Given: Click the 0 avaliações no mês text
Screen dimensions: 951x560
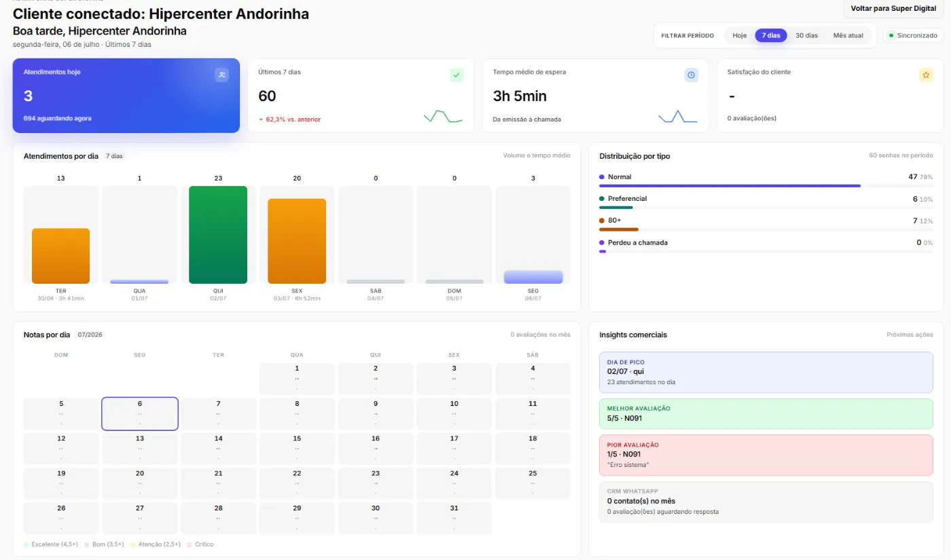Looking at the screenshot, I should point(541,335).
